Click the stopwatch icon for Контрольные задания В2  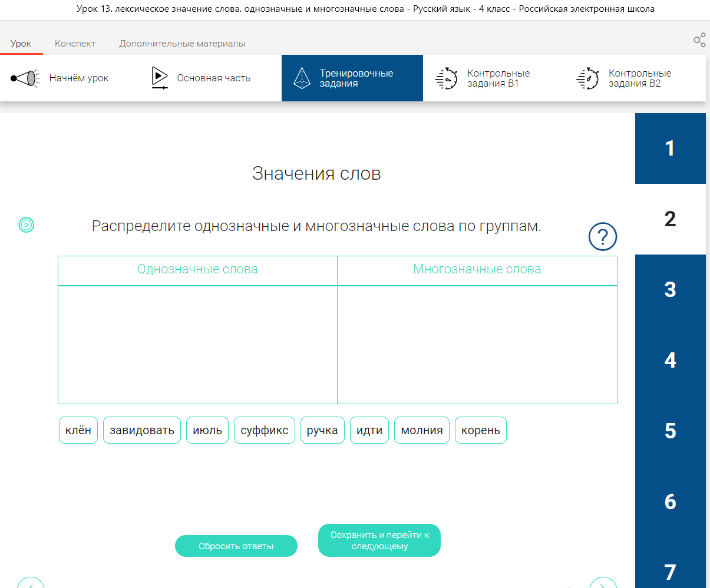pos(587,78)
